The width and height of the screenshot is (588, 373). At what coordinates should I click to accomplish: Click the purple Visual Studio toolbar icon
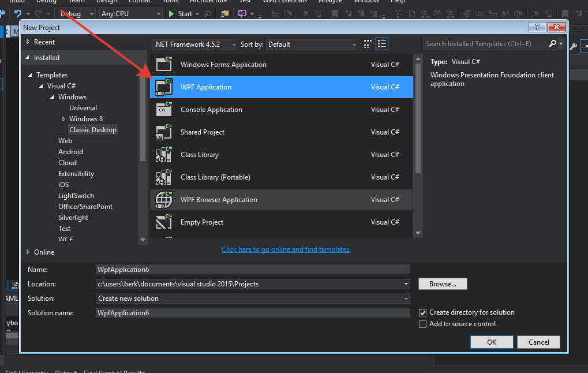pyautogui.click(x=242, y=14)
